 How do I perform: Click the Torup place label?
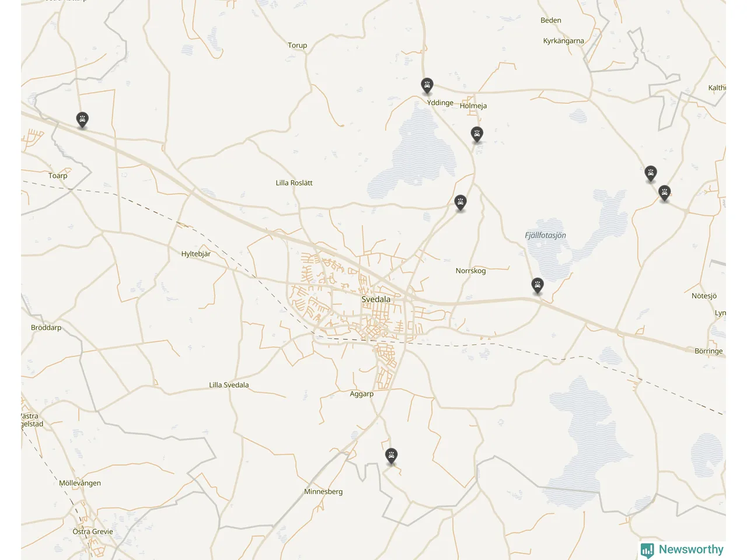297,45
